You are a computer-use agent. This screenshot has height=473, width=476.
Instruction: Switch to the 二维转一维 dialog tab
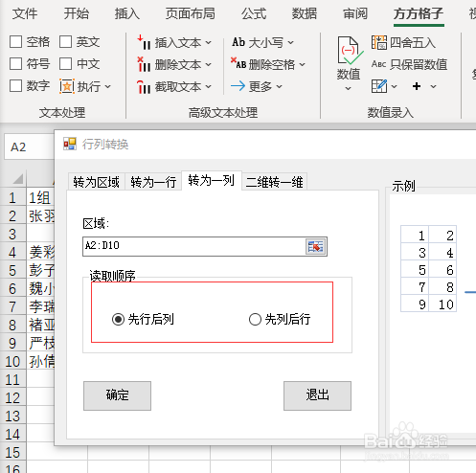point(275,182)
